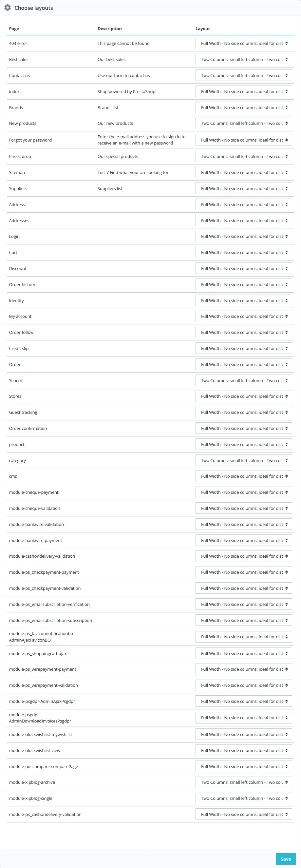Open layout dropdown for Best sales page
The image size is (301, 868).
coord(243,60)
